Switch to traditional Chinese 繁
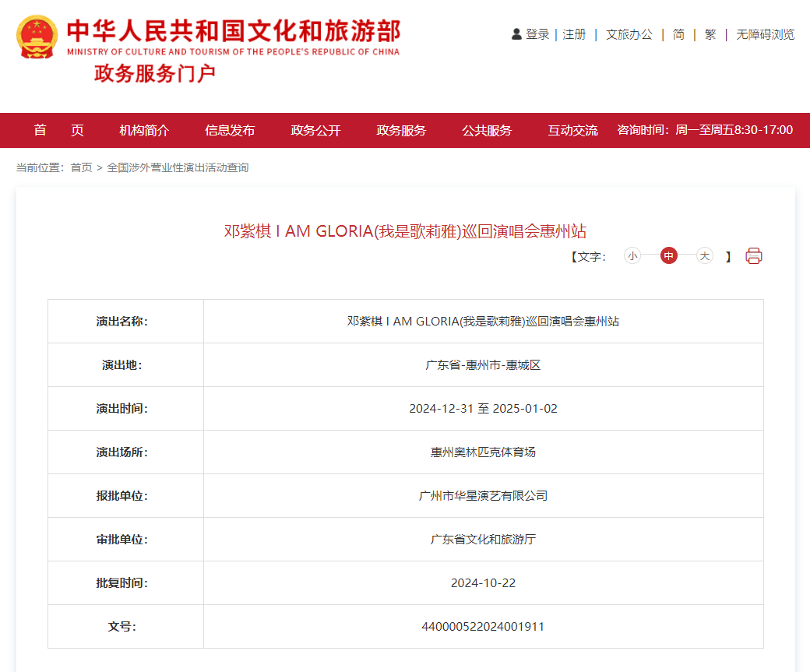The height and width of the screenshot is (672, 810). pos(710,34)
